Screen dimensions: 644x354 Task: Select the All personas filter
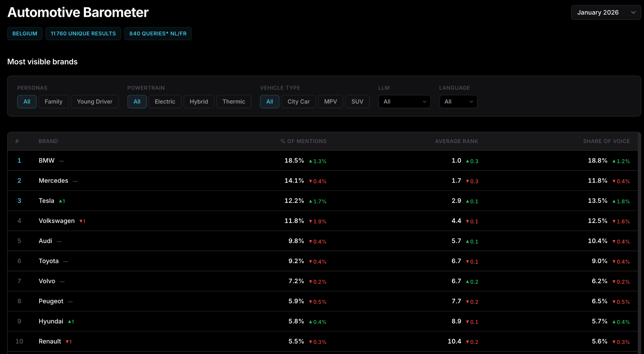tap(27, 101)
